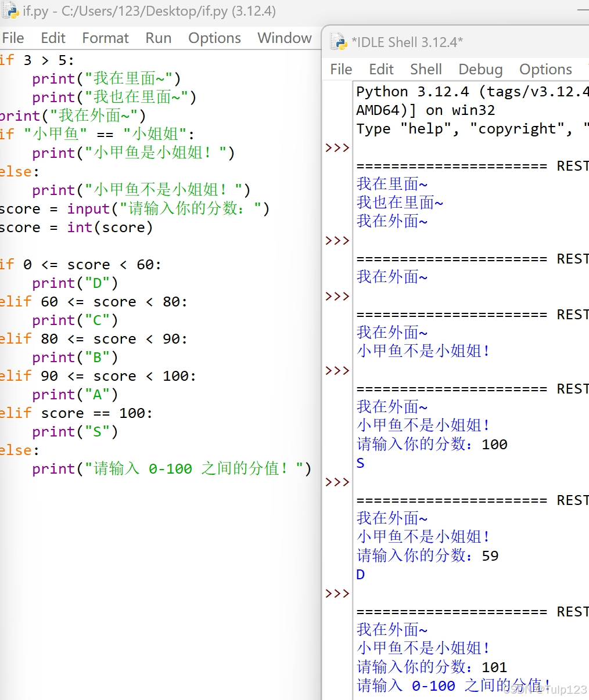Click shell input line with score 59
Screen dimensions: 589x700
point(428,556)
